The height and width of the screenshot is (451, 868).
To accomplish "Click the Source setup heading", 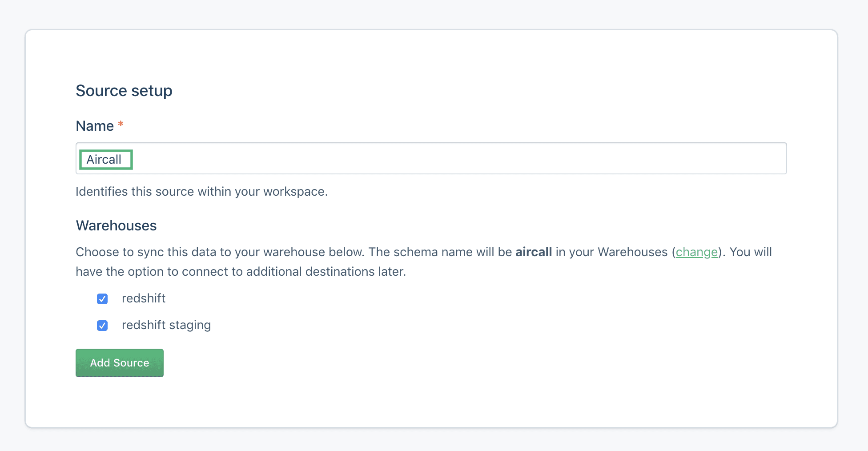I will (124, 91).
